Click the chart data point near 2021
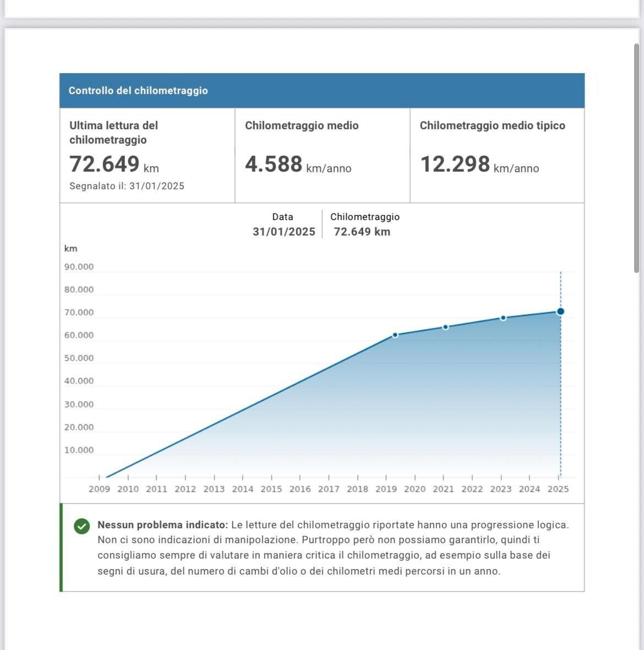Screen dimensions: 644x650 point(445,327)
